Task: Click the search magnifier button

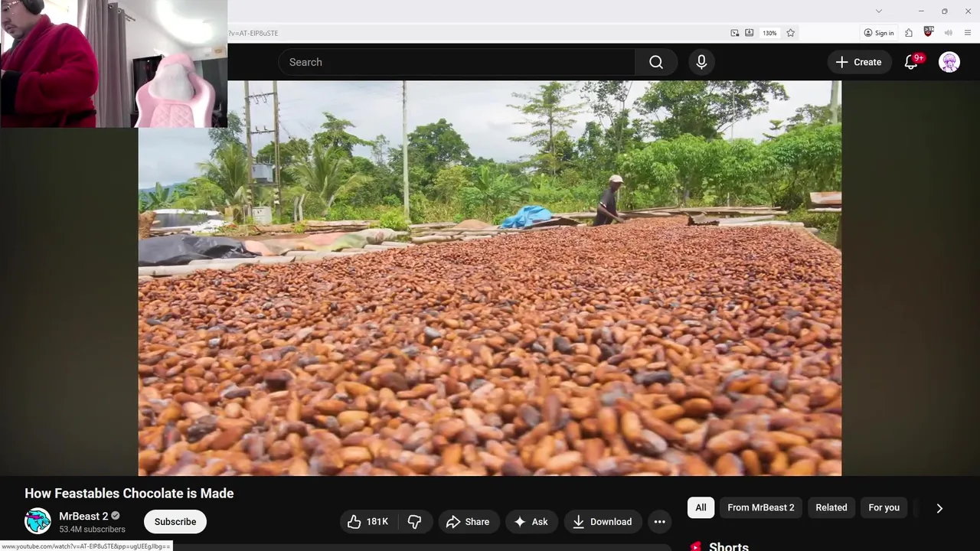Action: pos(656,62)
